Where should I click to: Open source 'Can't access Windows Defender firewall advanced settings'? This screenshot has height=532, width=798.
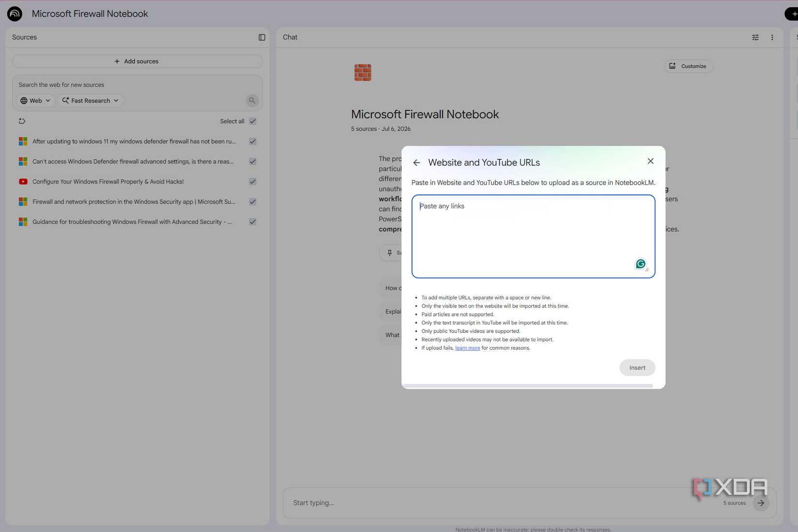click(133, 162)
